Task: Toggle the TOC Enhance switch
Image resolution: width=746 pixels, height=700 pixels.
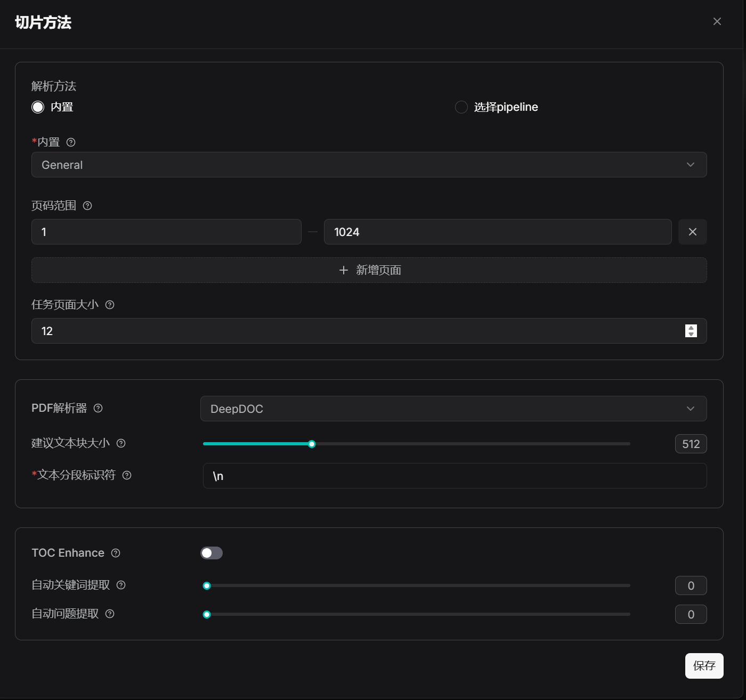Action: click(x=212, y=553)
